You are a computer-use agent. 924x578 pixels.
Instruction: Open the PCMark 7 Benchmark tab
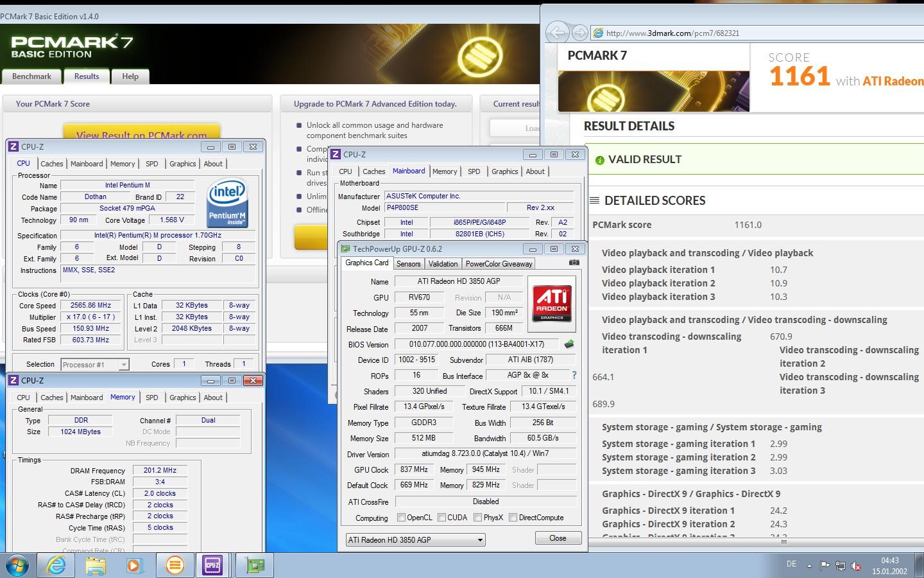pos(31,76)
